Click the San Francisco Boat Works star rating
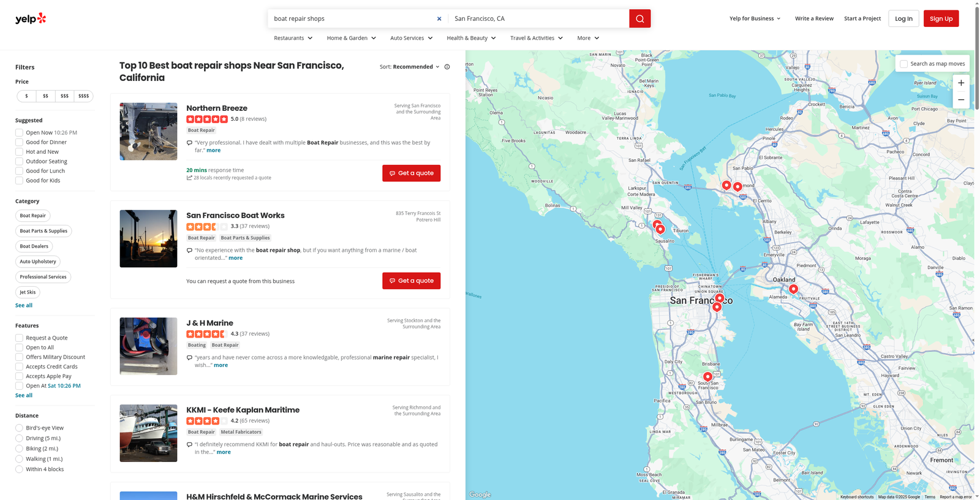Screen dimensions: 980x500 coord(207,226)
